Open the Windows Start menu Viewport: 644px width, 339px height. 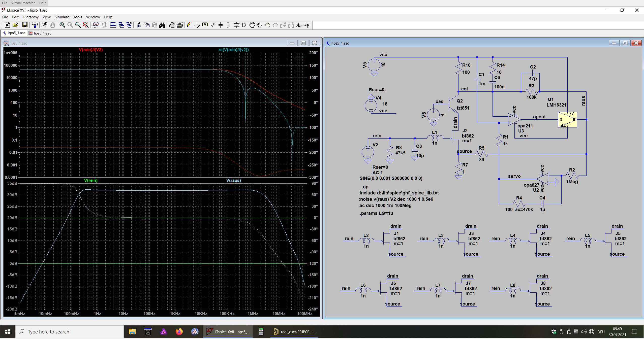click(8, 332)
